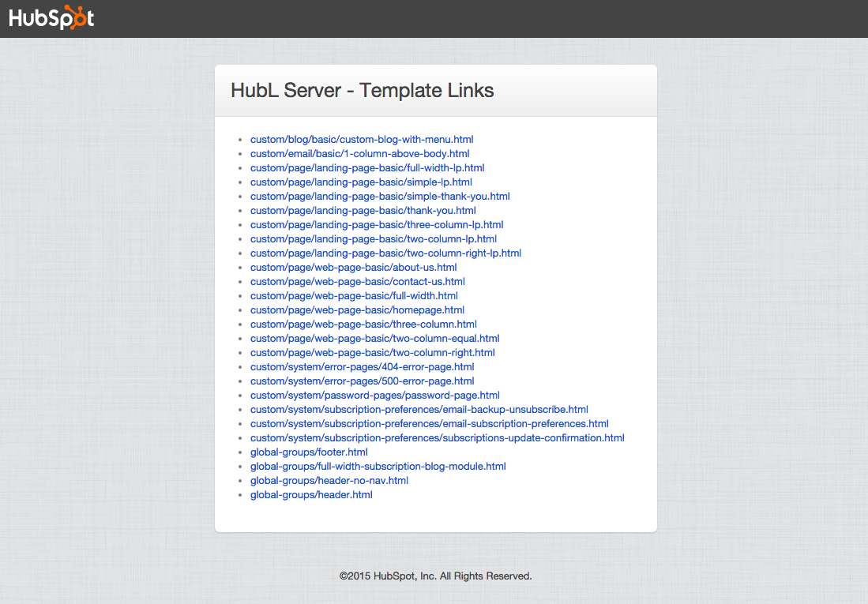Open password-page.html system template link
The height and width of the screenshot is (604, 868).
(375, 396)
